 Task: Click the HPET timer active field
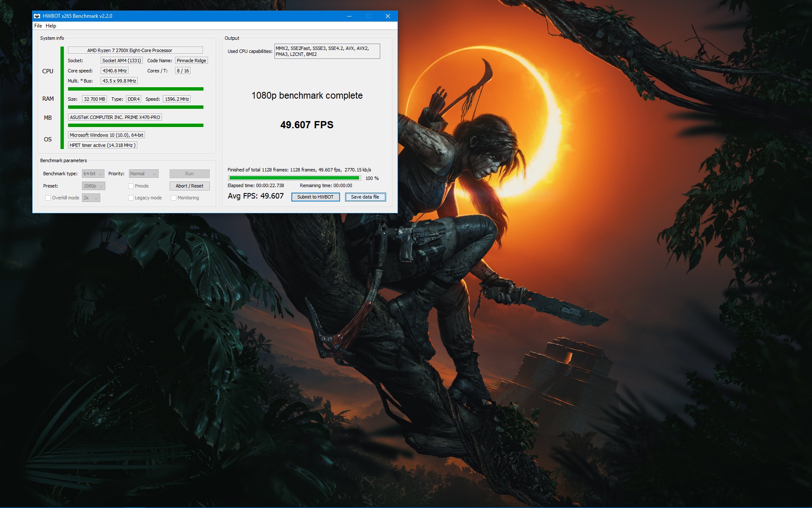click(x=103, y=145)
